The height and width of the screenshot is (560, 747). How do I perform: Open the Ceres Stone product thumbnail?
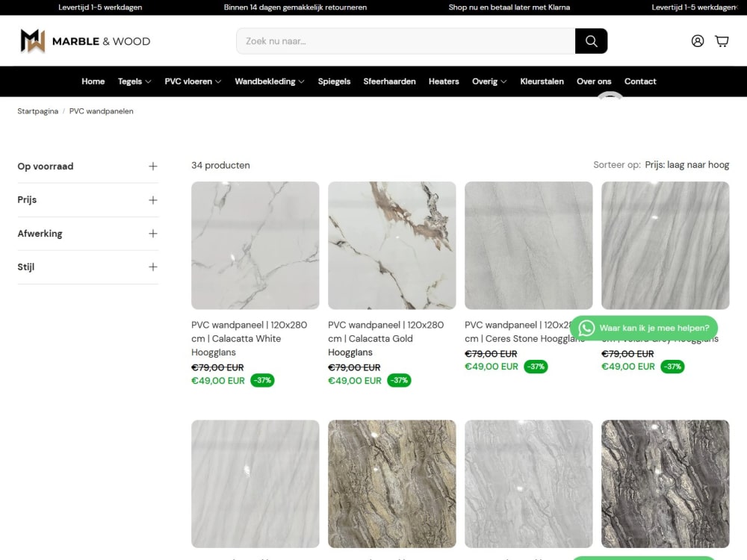(x=529, y=245)
